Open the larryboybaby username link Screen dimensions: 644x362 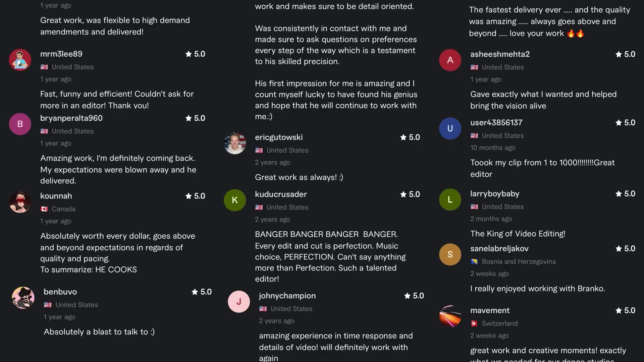[x=495, y=194]
